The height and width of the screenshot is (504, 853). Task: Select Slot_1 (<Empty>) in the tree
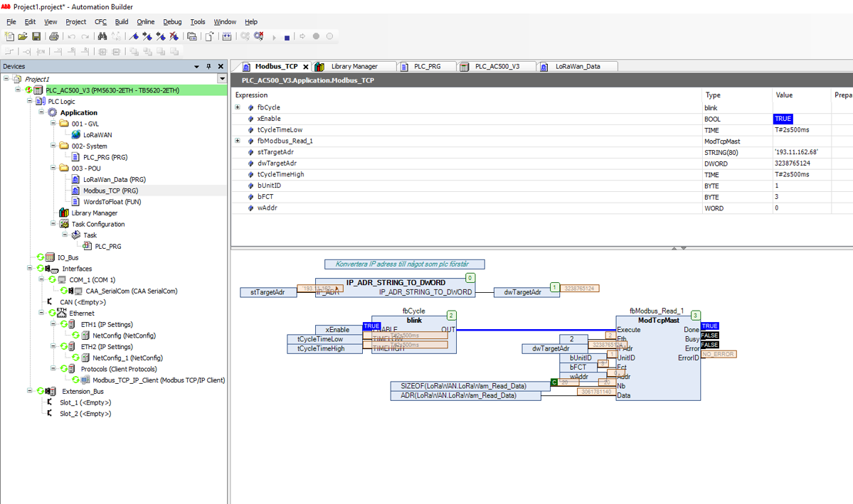click(x=85, y=402)
